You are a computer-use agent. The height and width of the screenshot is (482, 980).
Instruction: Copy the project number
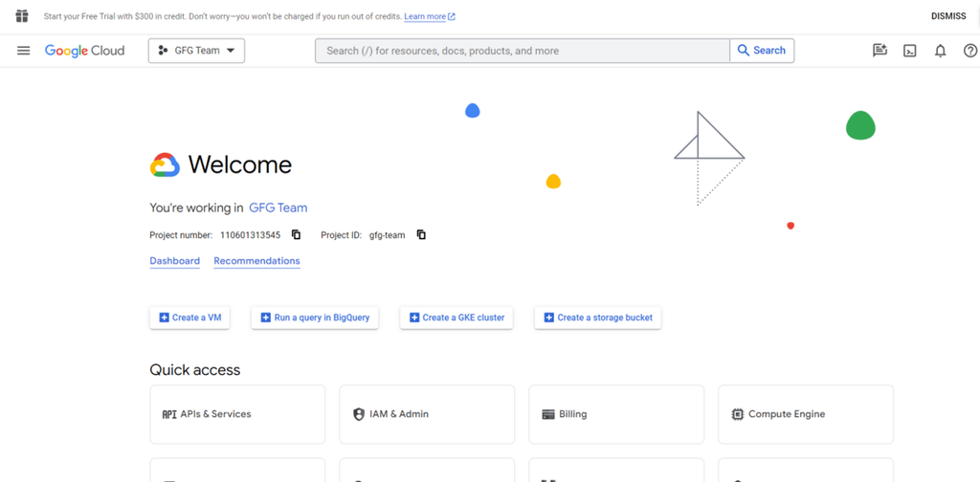tap(297, 234)
